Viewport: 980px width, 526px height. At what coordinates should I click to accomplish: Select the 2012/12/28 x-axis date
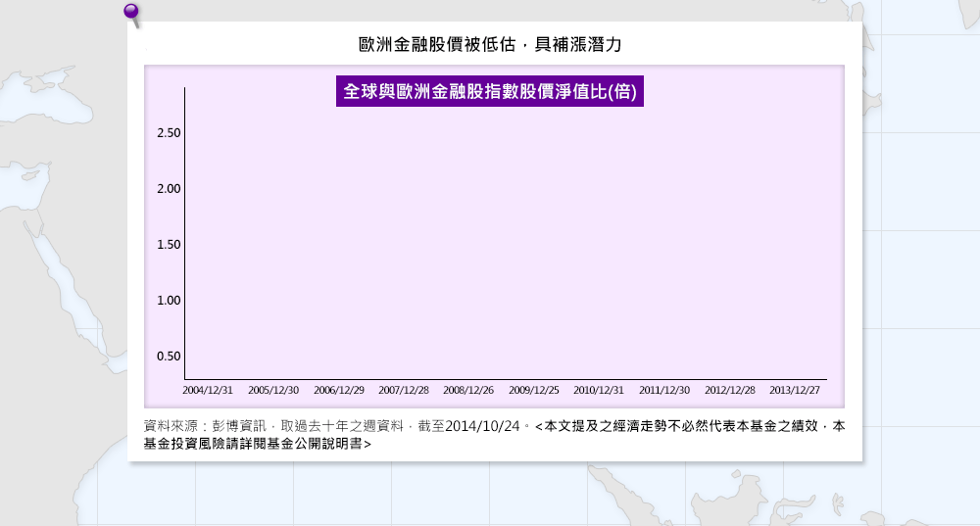[730, 390]
